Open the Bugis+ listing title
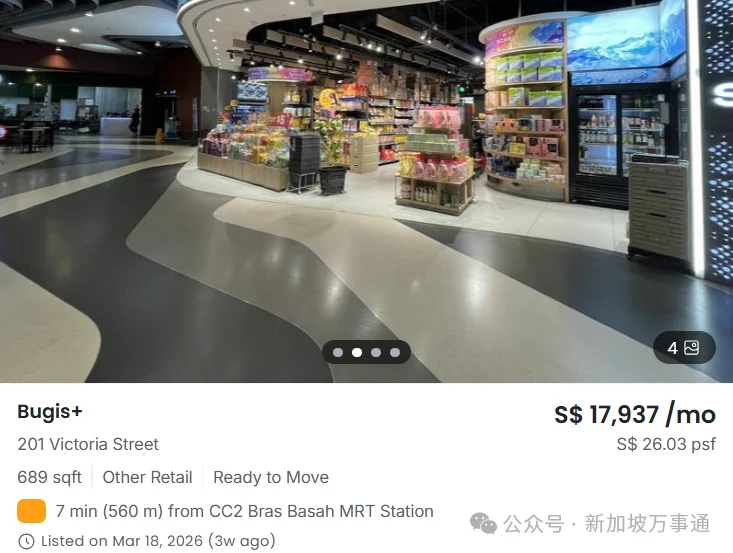Screen dimensions: 733x553 [50, 412]
